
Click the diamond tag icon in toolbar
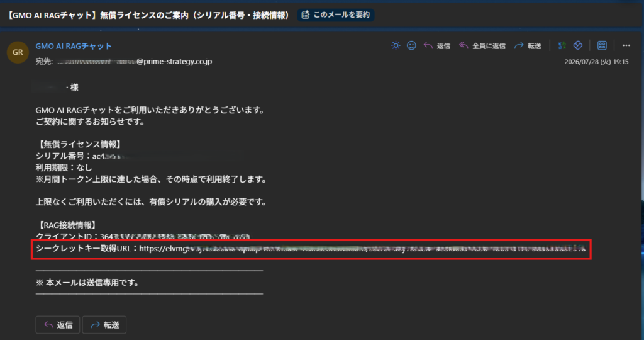point(578,45)
